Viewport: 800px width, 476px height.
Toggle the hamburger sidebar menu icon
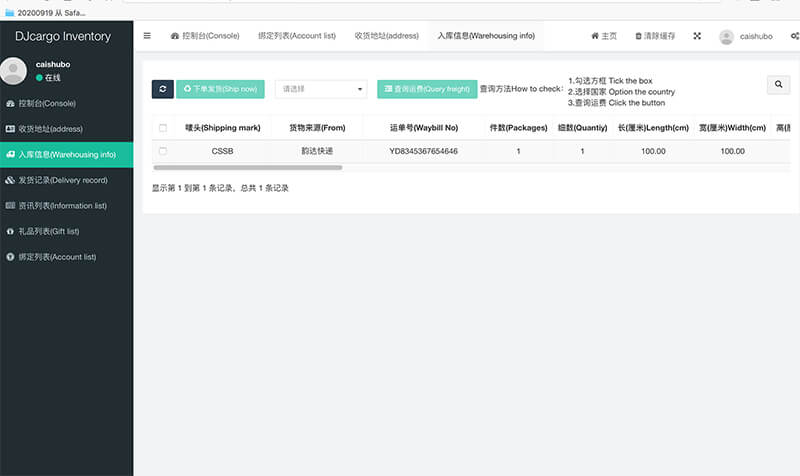pyautogui.click(x=147, y=36)
